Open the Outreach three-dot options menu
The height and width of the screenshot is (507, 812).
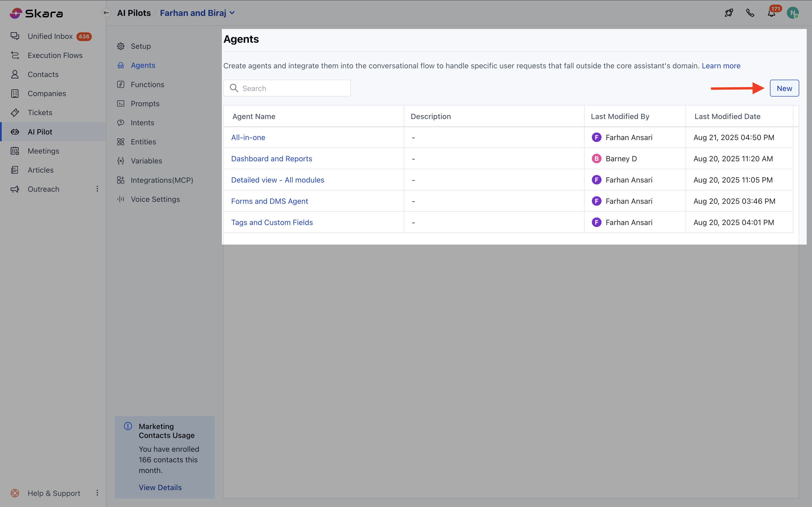97,189
